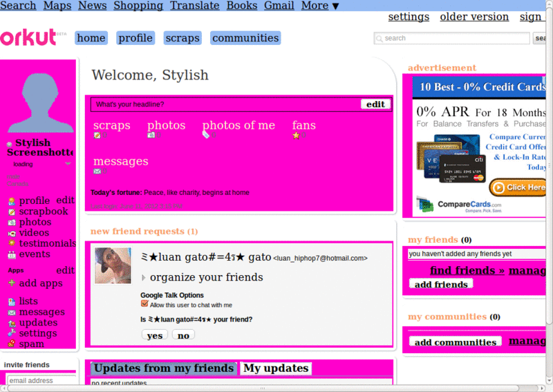553x392 pixels.
Task: Click the search magnifier icon
Action: pos(379,39)
